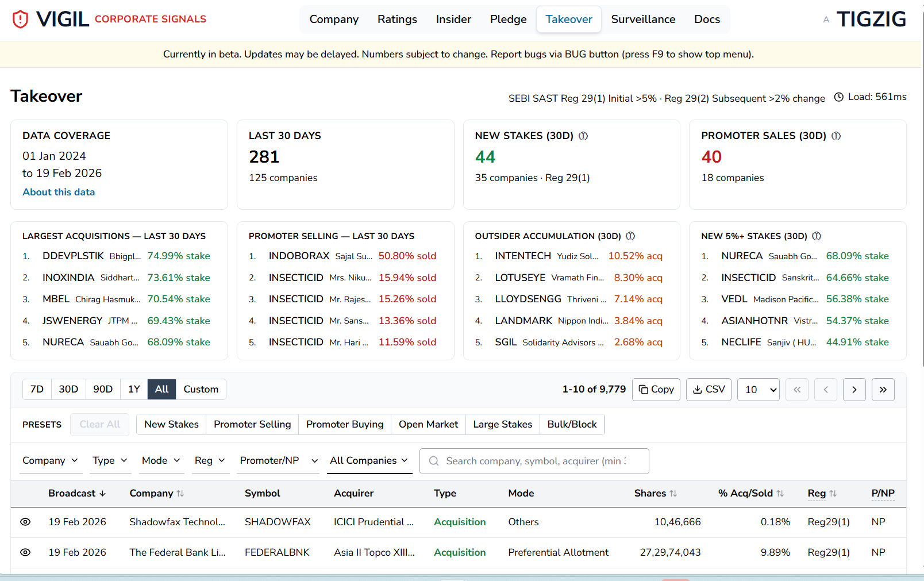The width and height of the screenshot is (924, 581).
Task: Open the About this data link
Action: tap(59, 192)
